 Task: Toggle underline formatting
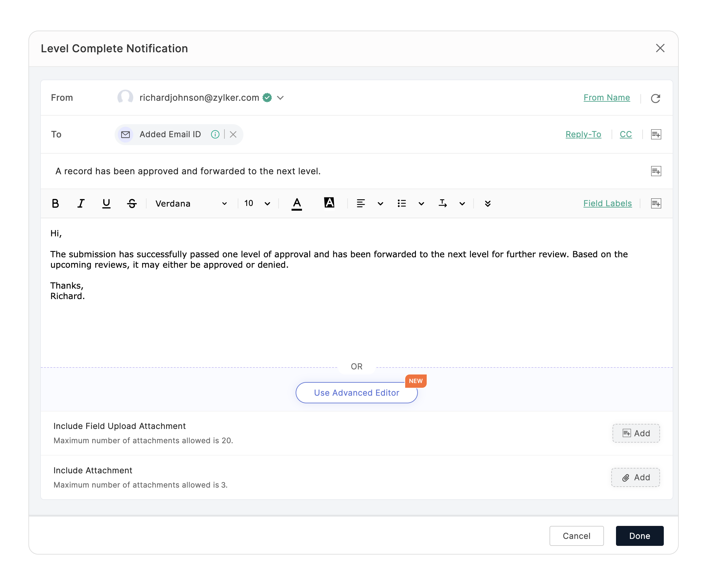coord(106,204)
